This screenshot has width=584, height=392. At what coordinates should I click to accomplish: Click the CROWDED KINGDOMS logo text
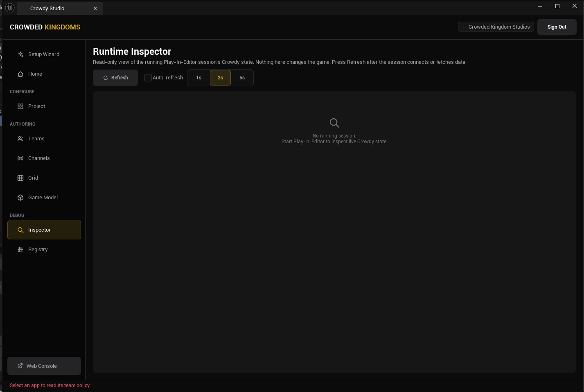click(x=45, y=27)
